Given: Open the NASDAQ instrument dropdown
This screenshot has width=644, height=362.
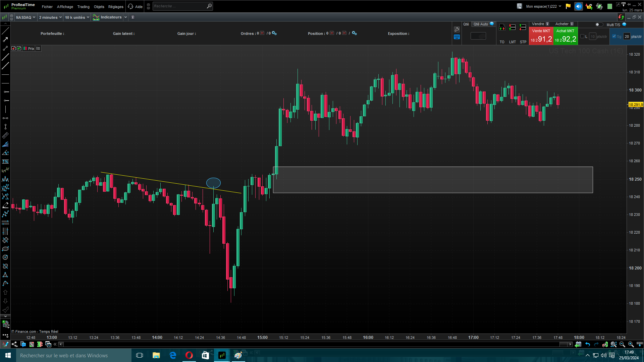Looking at the screenshot, I should (25, 17).
